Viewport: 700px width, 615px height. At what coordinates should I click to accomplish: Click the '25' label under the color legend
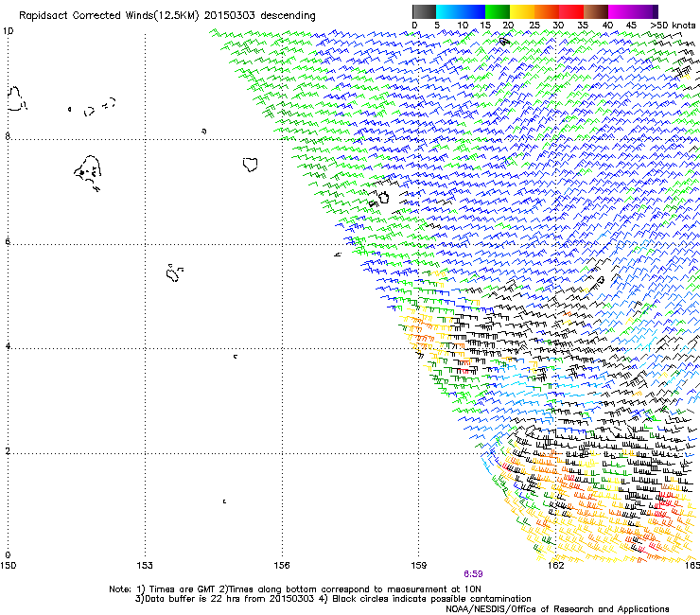click(534, 26)
